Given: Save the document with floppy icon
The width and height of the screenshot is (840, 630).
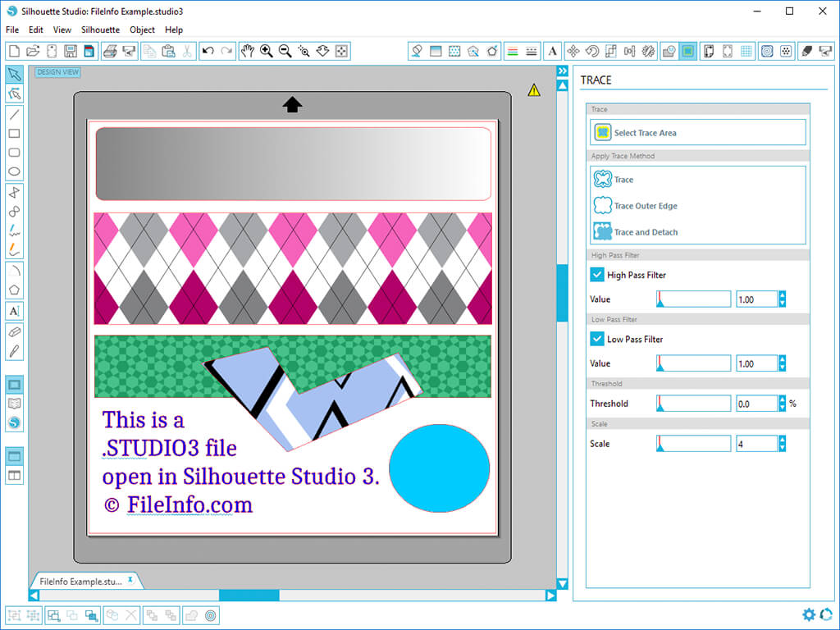Looking at the screenshot, I should [x=71, y=51].
